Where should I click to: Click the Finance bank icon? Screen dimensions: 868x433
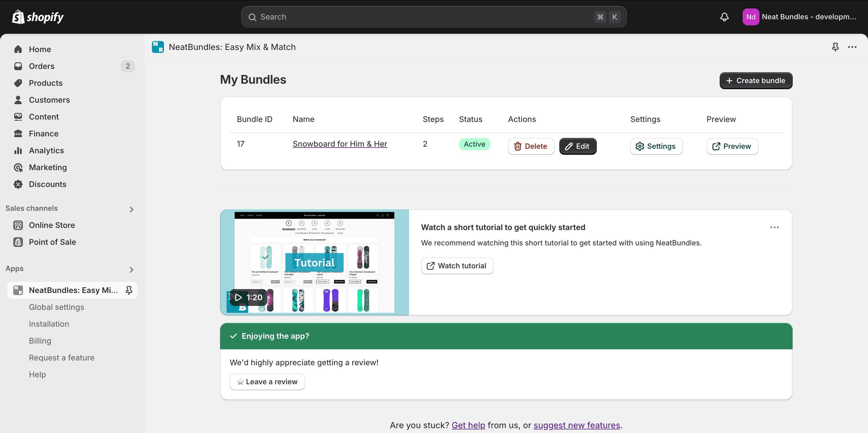(18, 133)
